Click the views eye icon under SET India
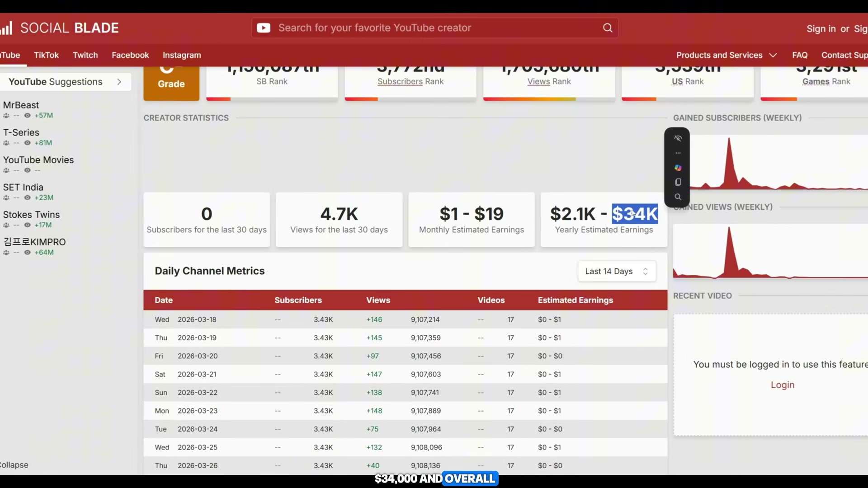Viewport: 868px width, 488px height. 27,197
